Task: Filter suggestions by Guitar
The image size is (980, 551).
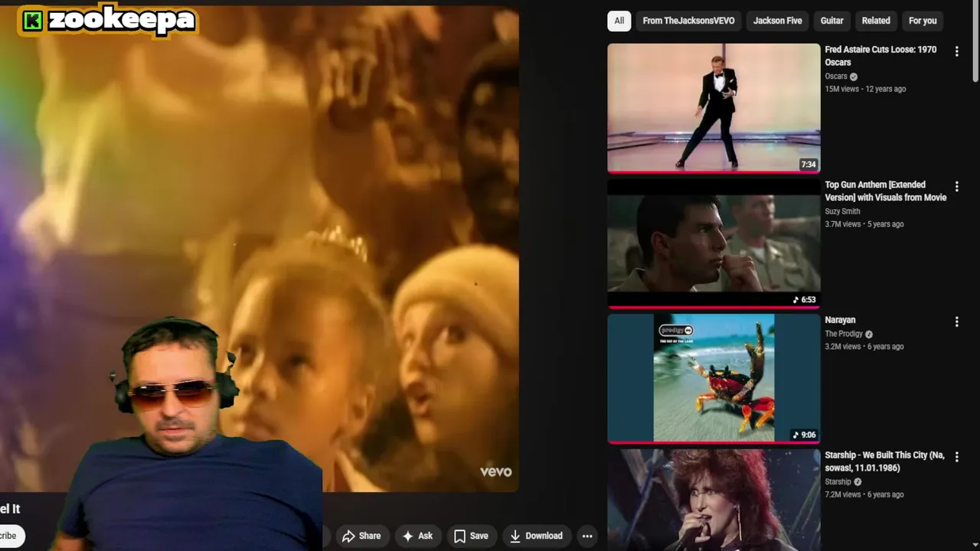Action: point(831,21)
